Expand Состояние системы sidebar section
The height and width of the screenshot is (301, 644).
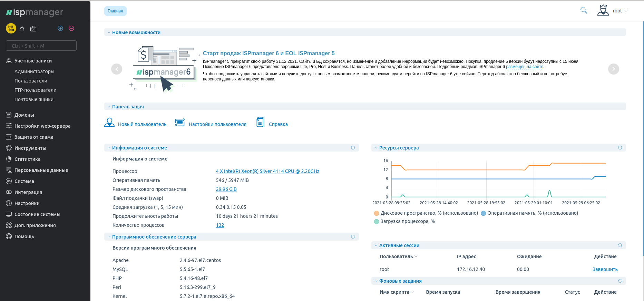tap(37, 214)
